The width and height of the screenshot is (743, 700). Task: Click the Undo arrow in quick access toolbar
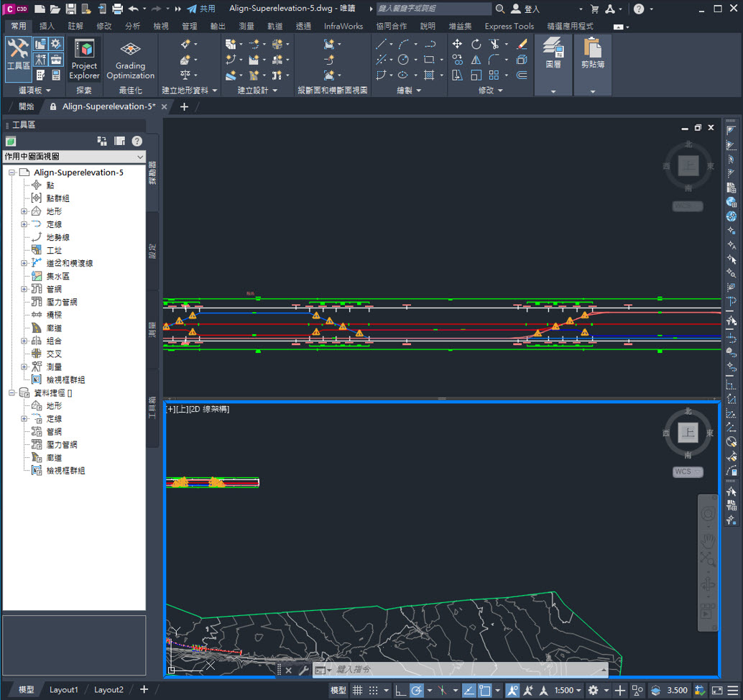pyautogui.click(x=134, y=9)
